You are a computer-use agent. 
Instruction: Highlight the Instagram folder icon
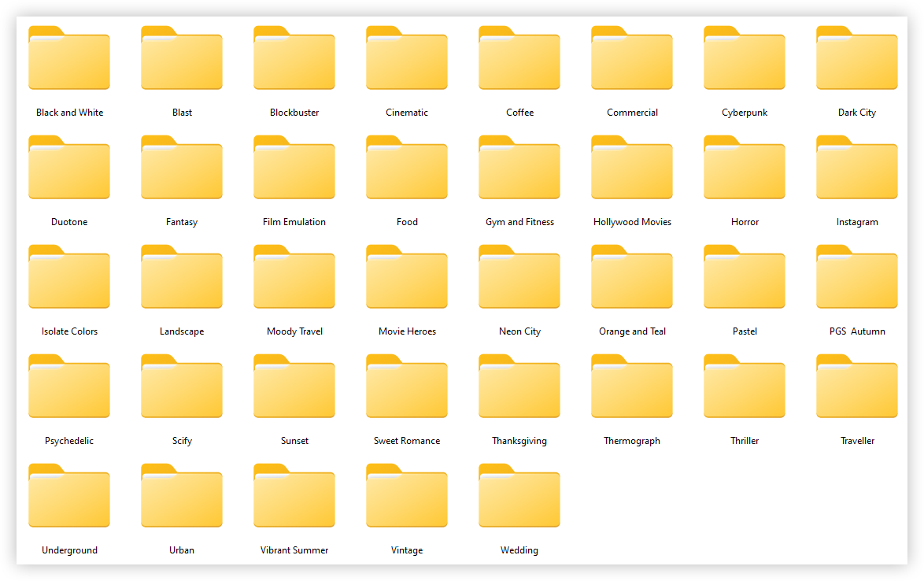pyautogui.click(x=857, y=168)
